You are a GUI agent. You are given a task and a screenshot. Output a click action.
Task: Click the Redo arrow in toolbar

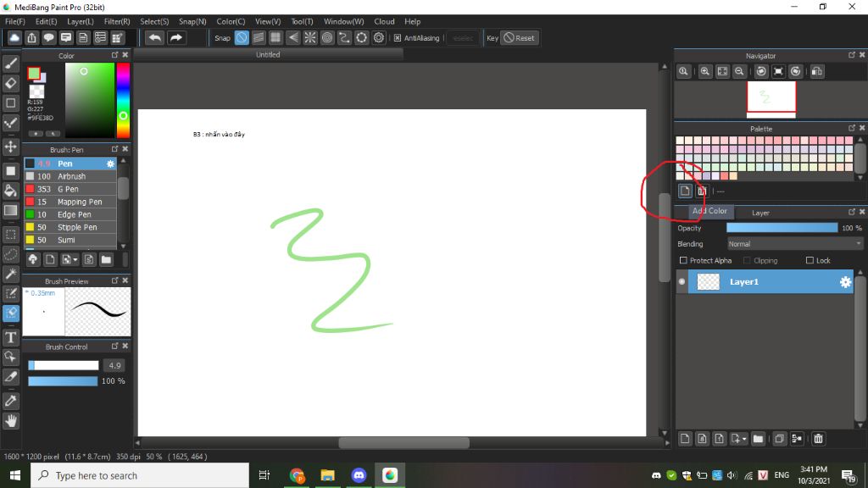tap(176, 37)
